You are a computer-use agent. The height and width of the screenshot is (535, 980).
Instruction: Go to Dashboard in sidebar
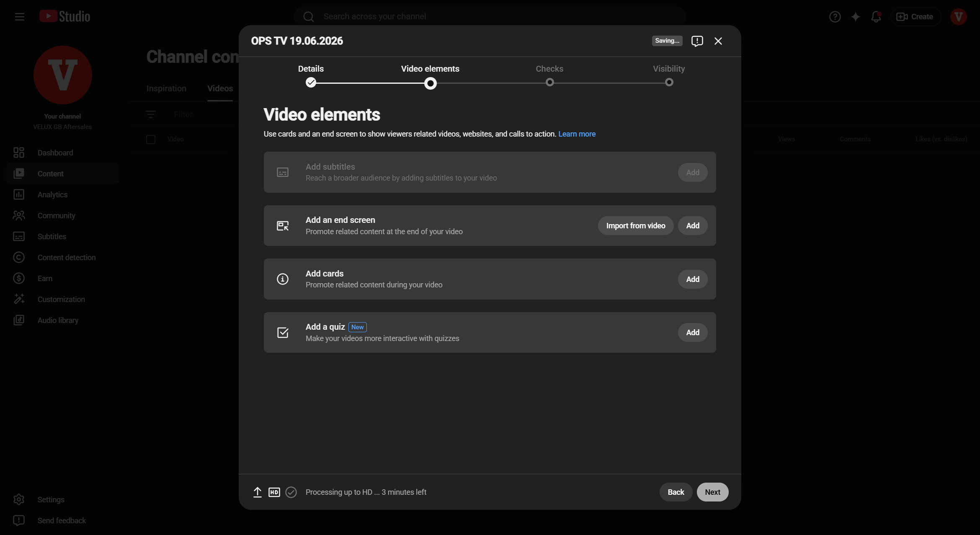[x=63, y=152]
